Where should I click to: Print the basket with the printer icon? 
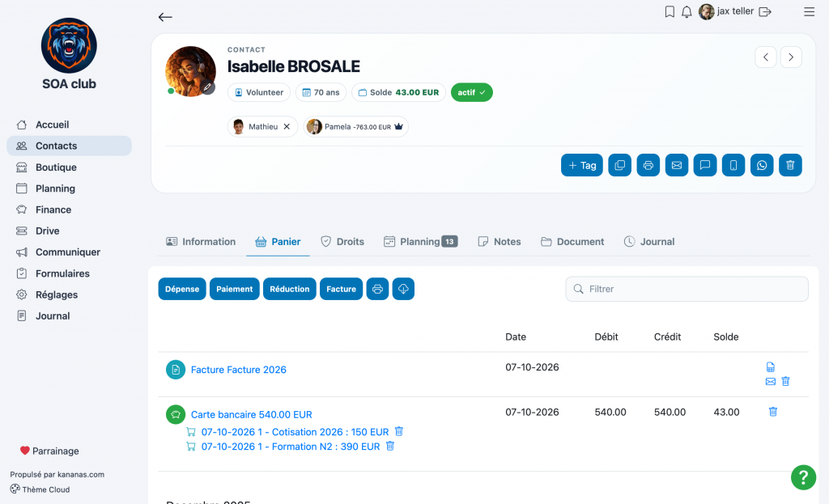coord(377,289)
